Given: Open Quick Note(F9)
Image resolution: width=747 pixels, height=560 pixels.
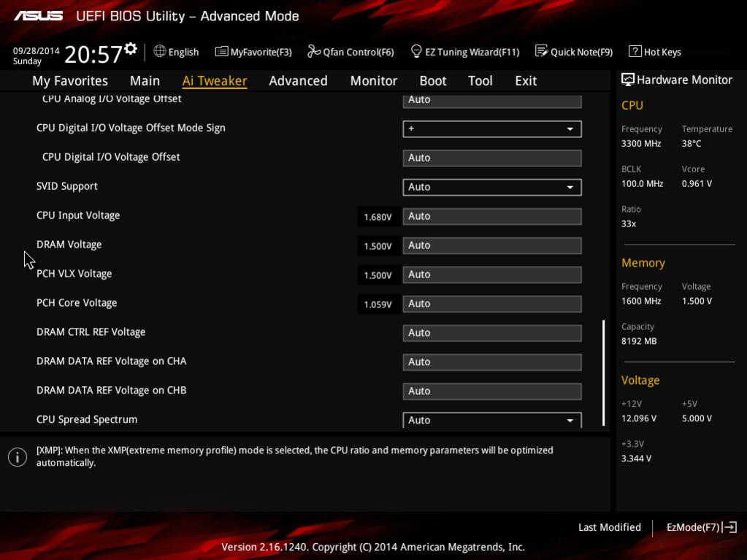Looking at the screenshot, I should (x=574, y=52).
